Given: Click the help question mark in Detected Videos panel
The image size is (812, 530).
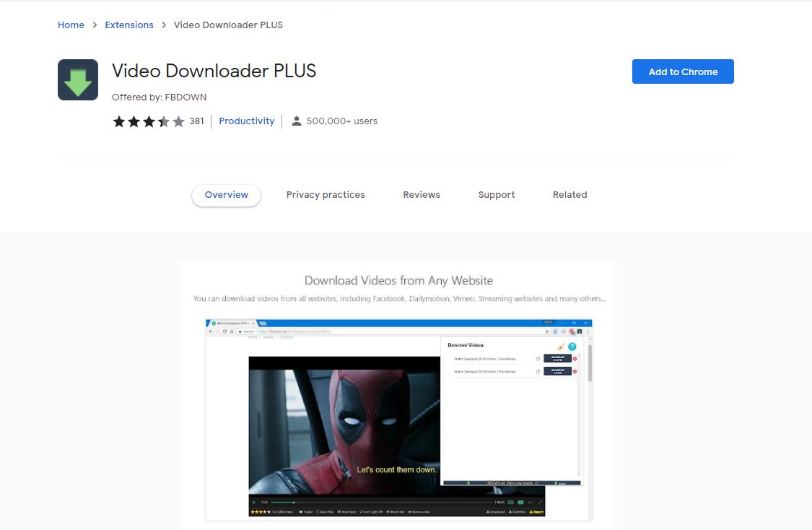Looking at the screenshot, I should [x=572, y=347].
